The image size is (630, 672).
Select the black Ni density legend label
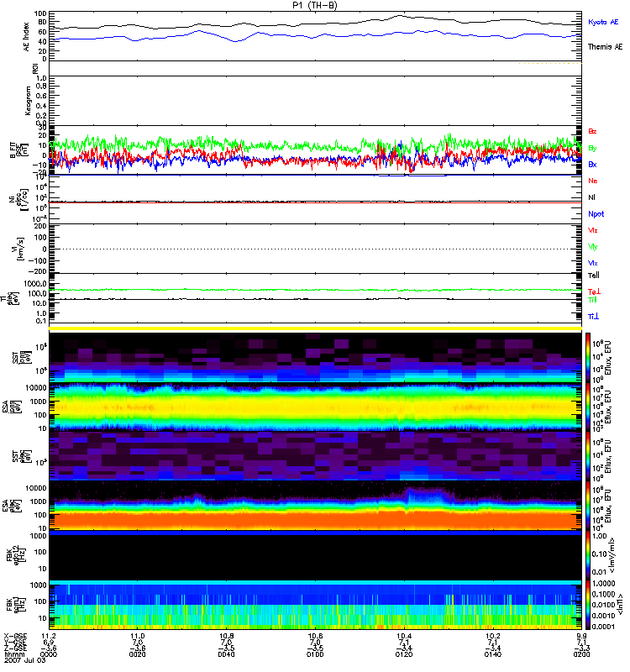click(x=591, y=197)
